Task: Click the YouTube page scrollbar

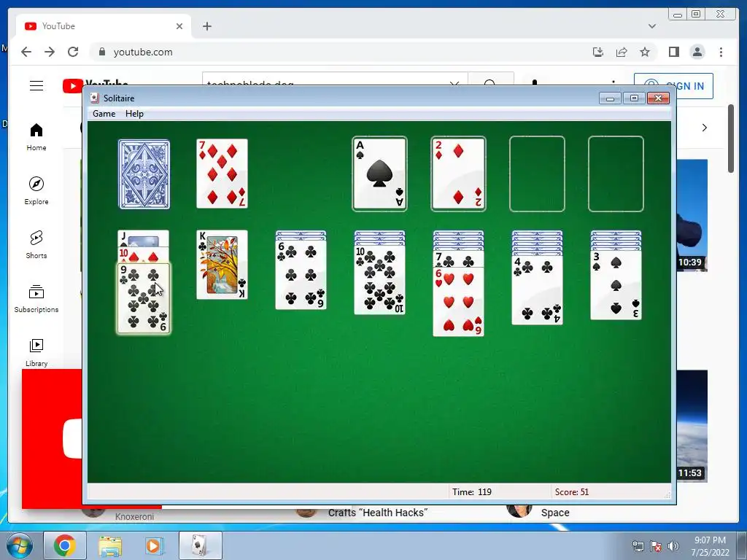Action: click(731, 139)
